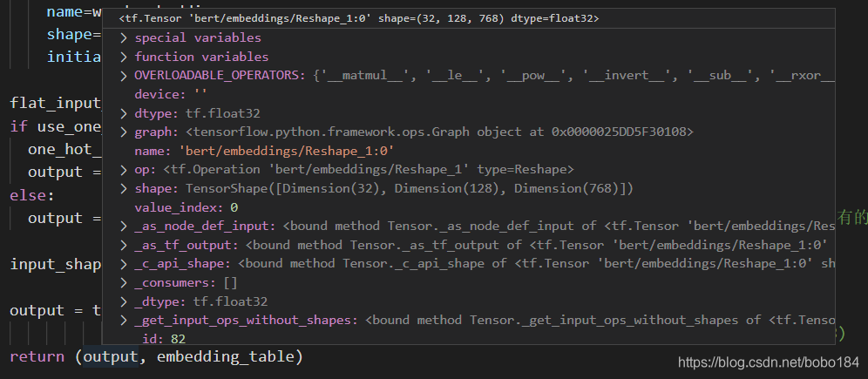
Task: Click the 'initia' argument line
Action: [75, 57]
